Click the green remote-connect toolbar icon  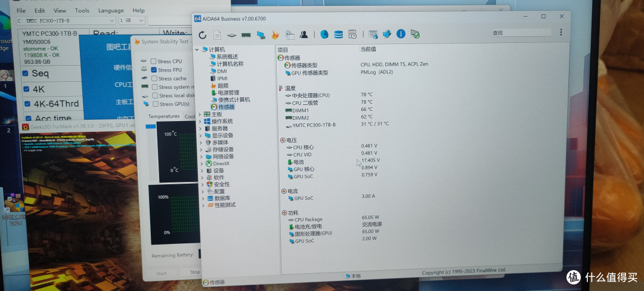point(415,34)
